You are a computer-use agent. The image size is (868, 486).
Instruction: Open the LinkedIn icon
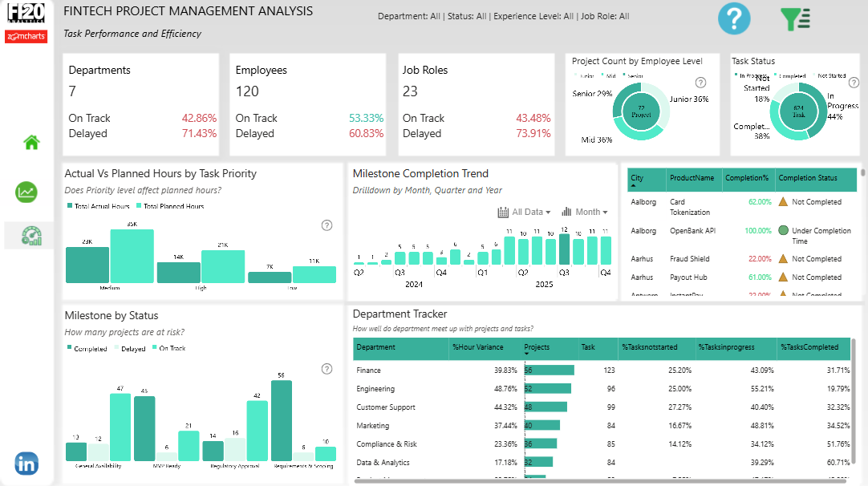click(x=26, y=464)
